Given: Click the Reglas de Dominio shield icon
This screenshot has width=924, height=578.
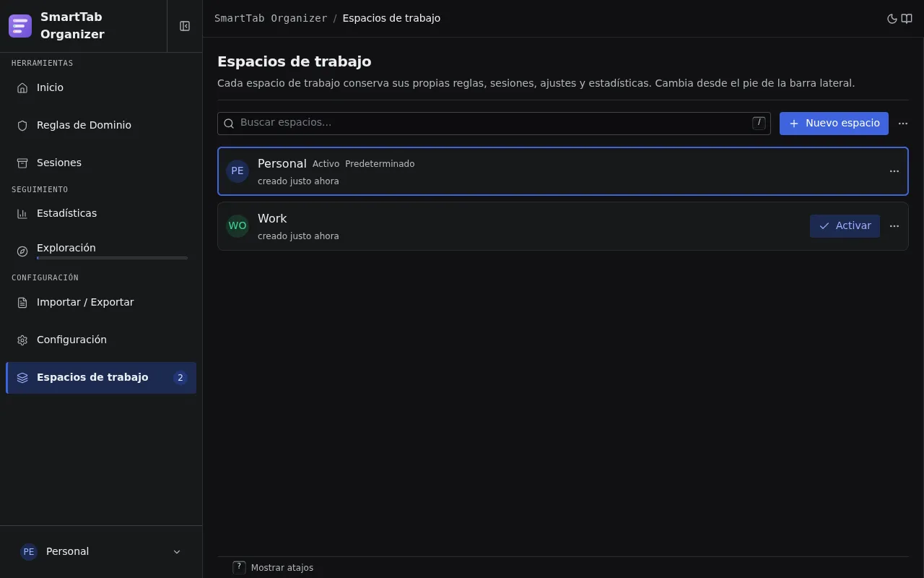Looking at the screenshot, I should pos(22,125).
